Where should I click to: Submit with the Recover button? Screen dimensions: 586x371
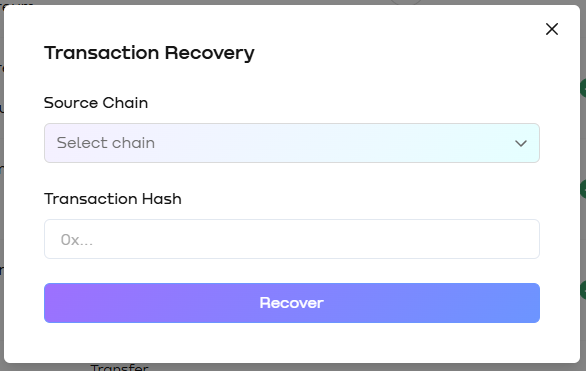pos(292,303)
